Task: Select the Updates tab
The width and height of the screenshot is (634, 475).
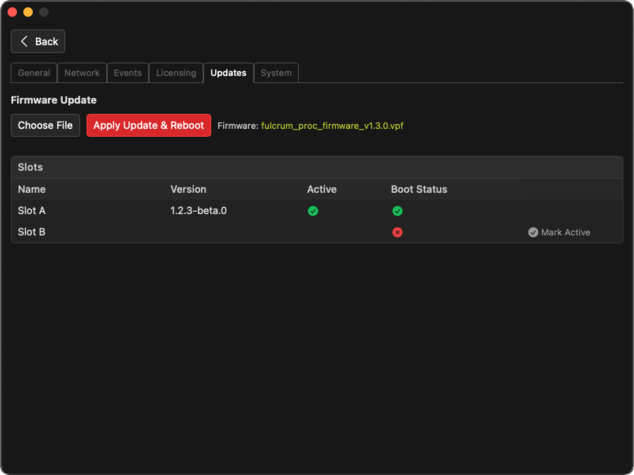Action: pos(228,73)
